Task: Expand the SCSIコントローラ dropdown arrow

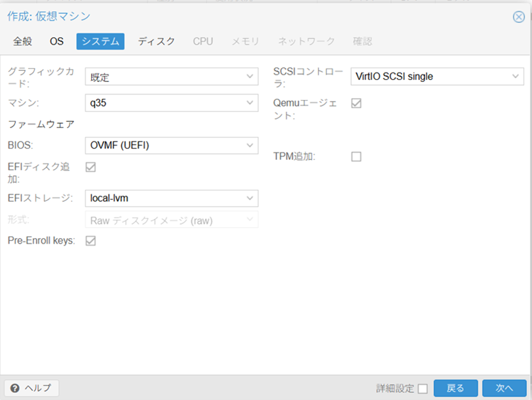Action: pyautogui.click(x=516, y=77)
